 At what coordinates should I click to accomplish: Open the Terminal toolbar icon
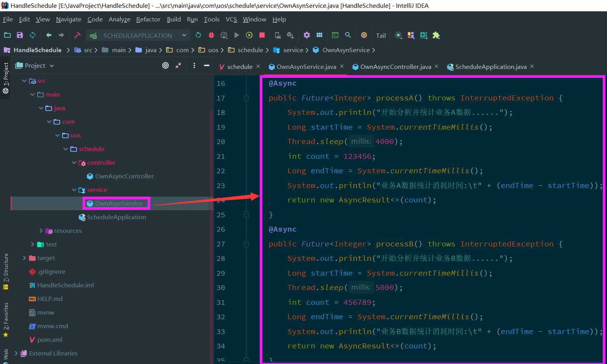click(x=335, y=35)
